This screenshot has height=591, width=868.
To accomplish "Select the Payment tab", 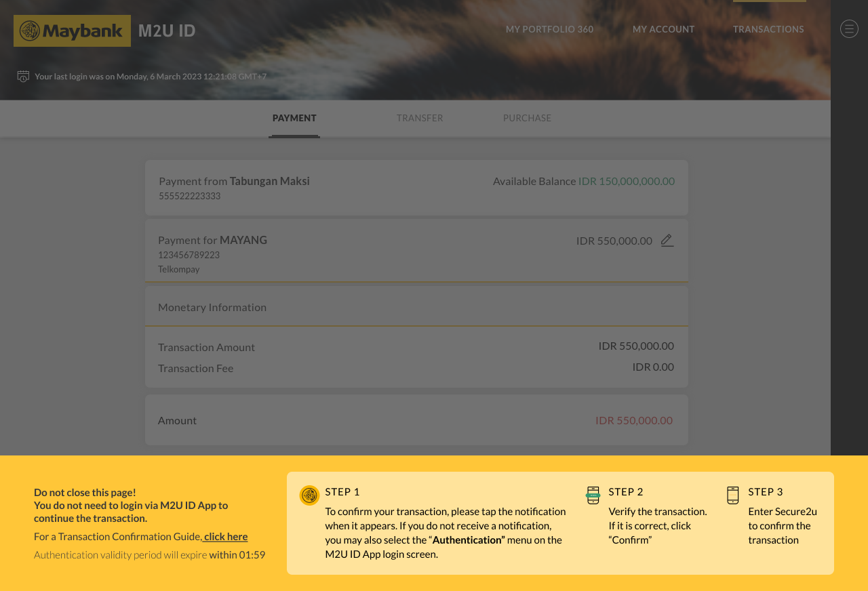I will tap(294, 118).
